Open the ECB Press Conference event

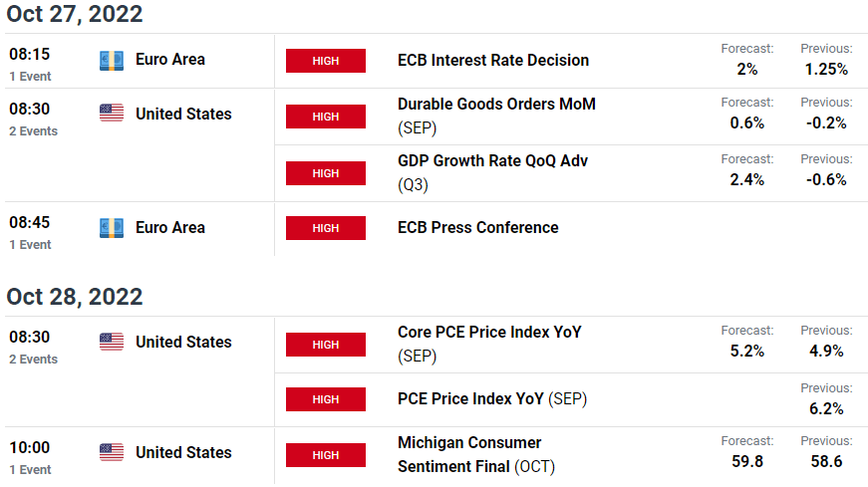tap(477, 227)
